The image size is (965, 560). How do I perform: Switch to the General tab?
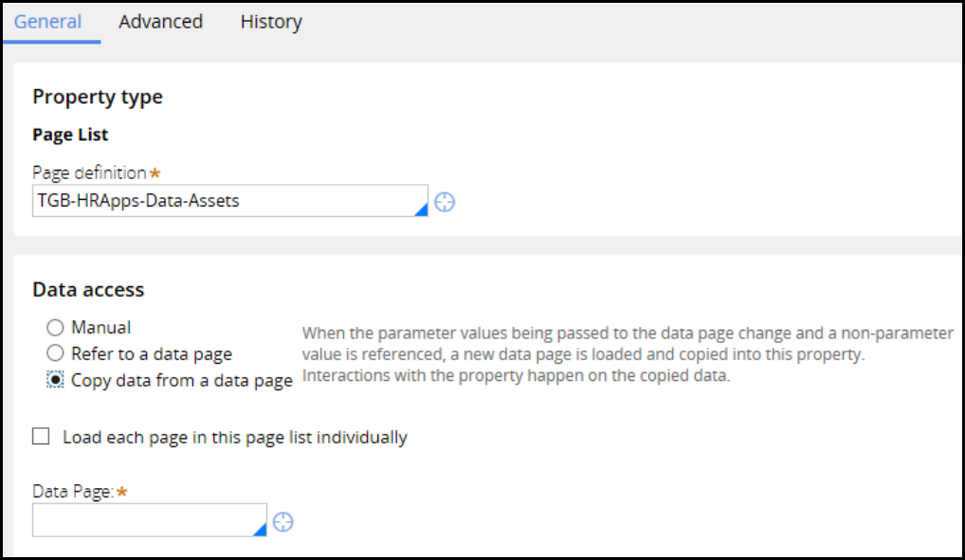pyautogui.click(x=47, y=22)
